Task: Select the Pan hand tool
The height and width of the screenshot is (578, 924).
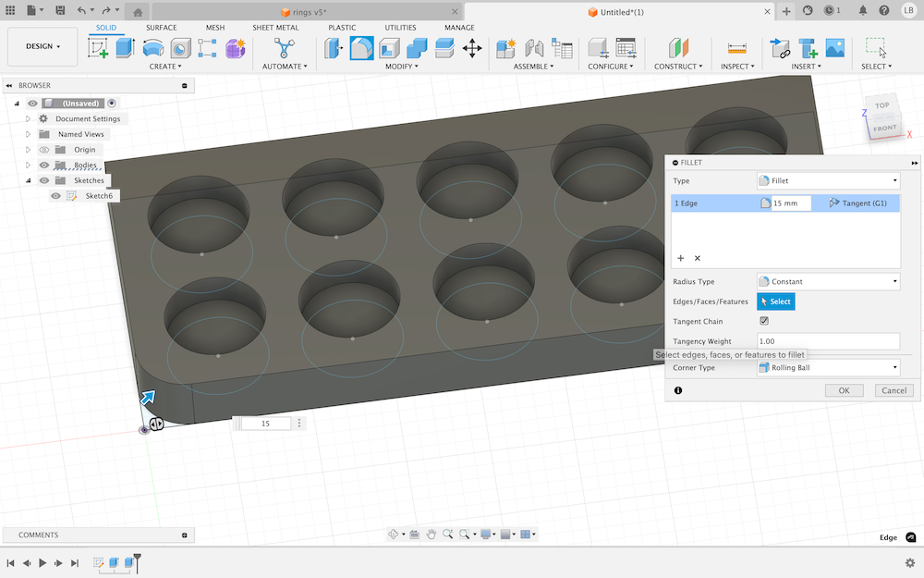Action: [431, 535]
